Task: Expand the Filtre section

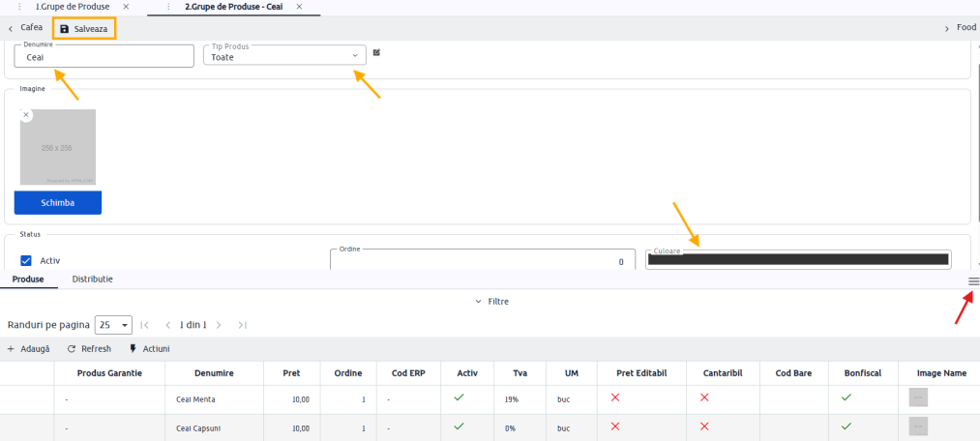Action: tap(491, 302)
